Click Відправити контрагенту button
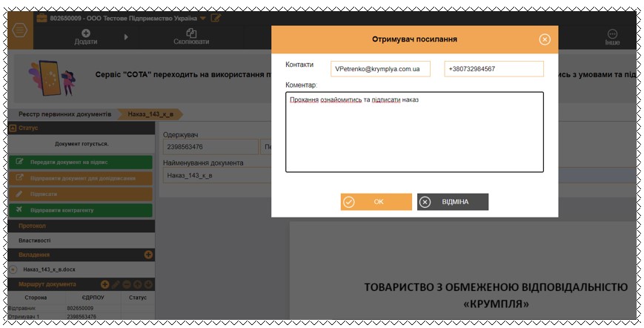The width and height of the screenshot is (644, 328). tap(81, 210)
